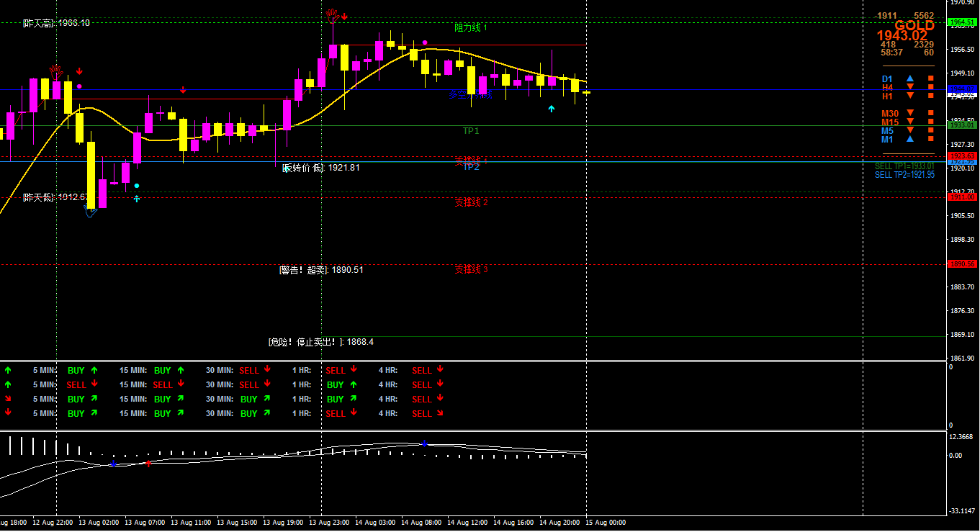
Task: Click the blue marker at the MACD peak near 14 Aug 08:00
Action: tap(425, 443)
